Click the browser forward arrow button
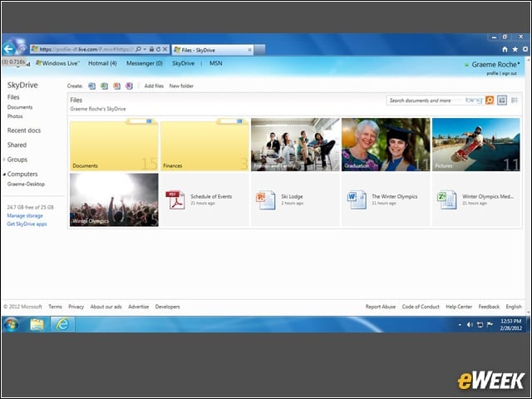This screenshot has width=532, height=399. pos(22,49)
